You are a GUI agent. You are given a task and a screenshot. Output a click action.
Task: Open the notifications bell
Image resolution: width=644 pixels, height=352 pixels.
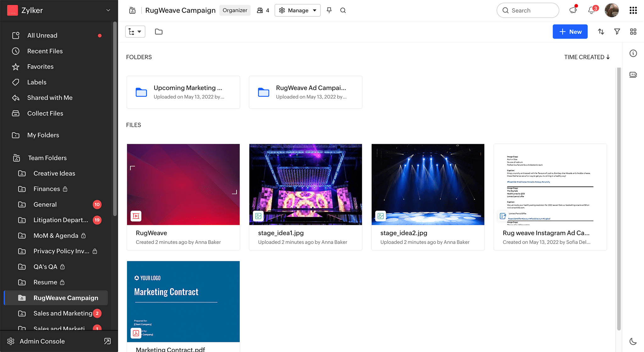tap(591, 10)
